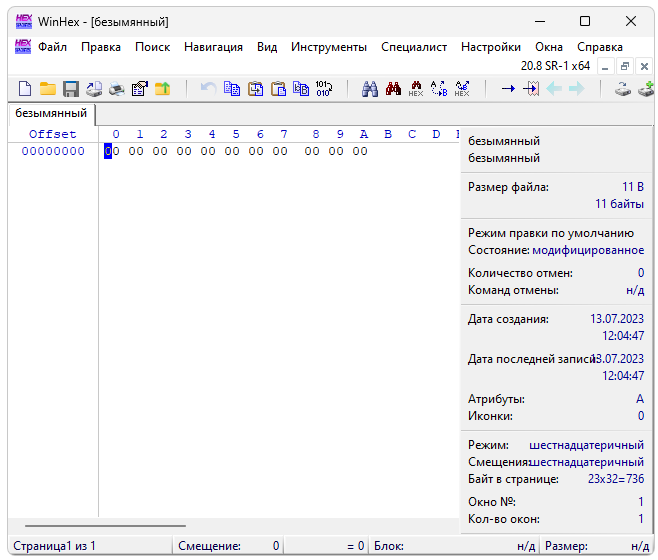Click the column header A

[x=364, y=134]
